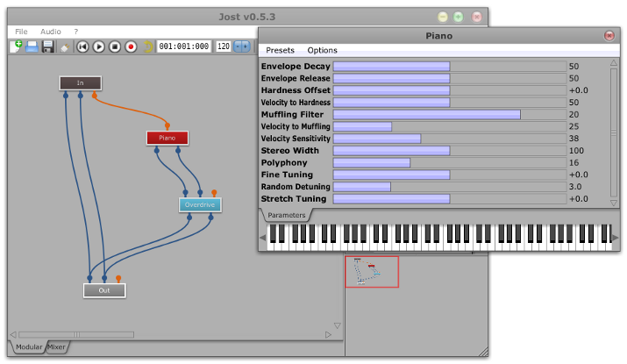The width and height of the screenshot is (627, 364).
Task: Open the ? help menu
Action: coord(76,32)
